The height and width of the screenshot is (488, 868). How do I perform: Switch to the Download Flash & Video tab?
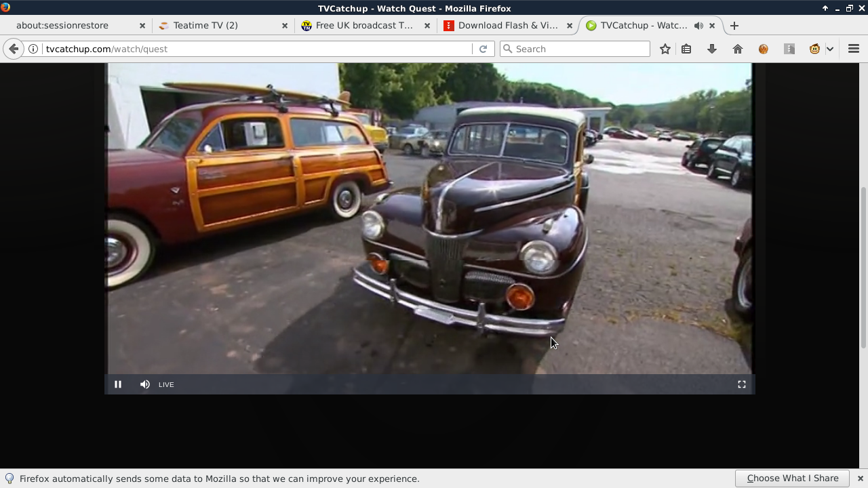pos(509,25)
